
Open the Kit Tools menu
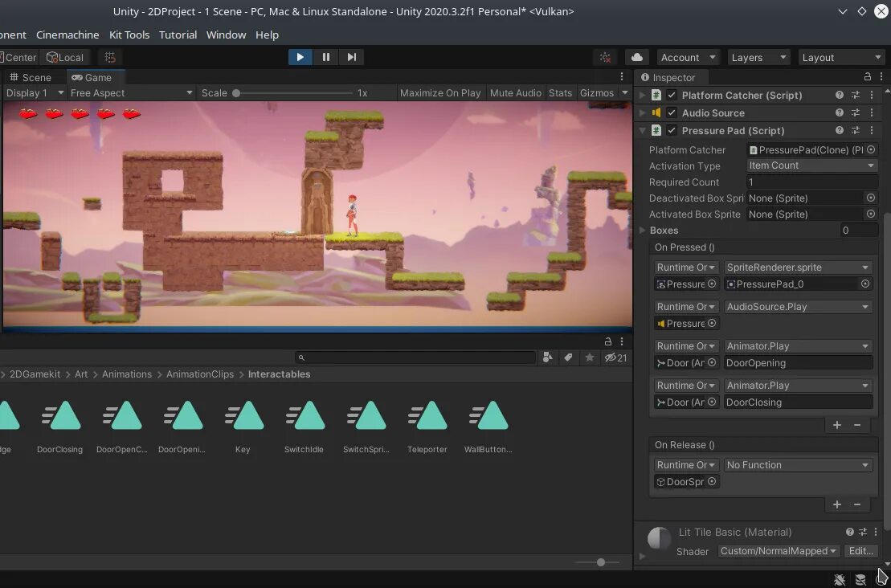[129, 35]
